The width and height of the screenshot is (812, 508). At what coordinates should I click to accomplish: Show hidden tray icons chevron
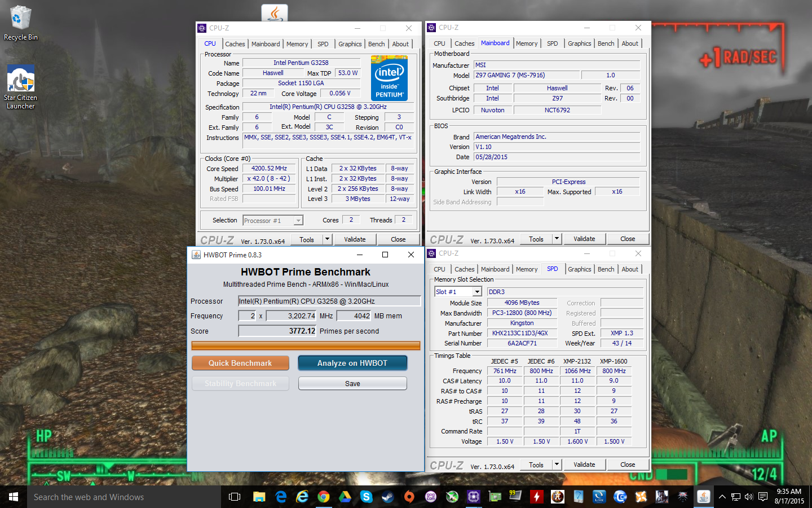(722, 497)
